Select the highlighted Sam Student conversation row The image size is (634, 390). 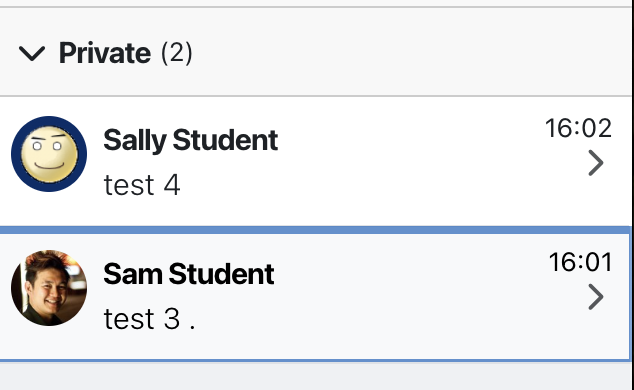click(x=315, y=294)
